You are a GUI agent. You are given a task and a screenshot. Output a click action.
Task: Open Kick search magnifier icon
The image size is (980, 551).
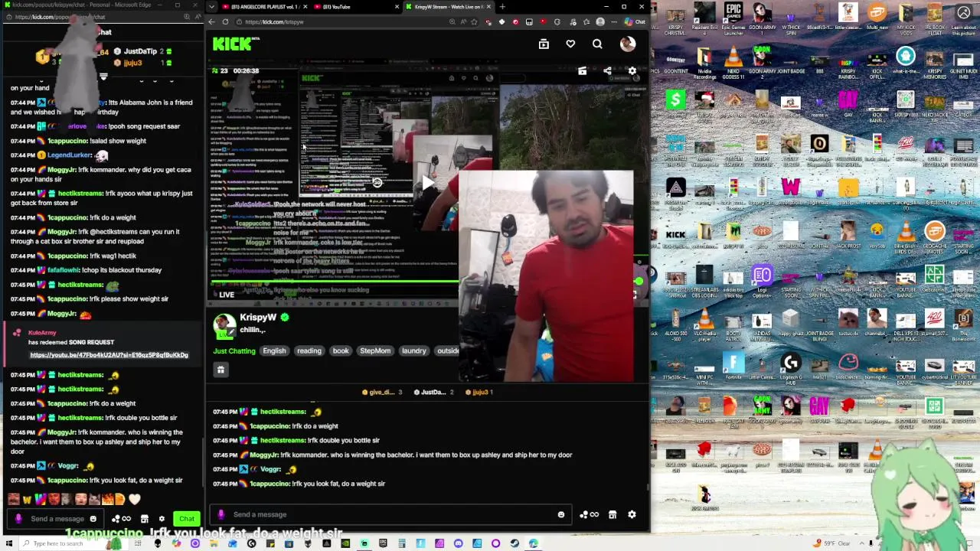[597, 44]
